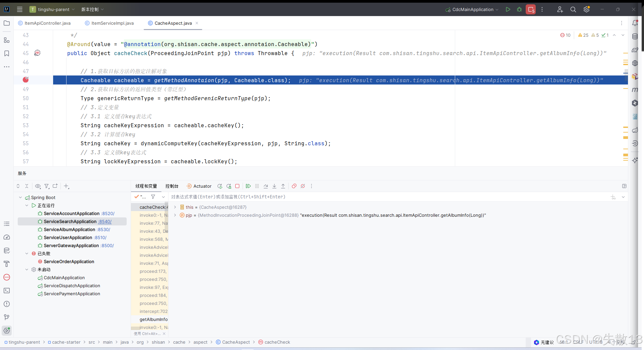The image size is (644, 350).
Task: Collapse all Services tree nodes
Action: pyautogui.click(x=27, y=186)
